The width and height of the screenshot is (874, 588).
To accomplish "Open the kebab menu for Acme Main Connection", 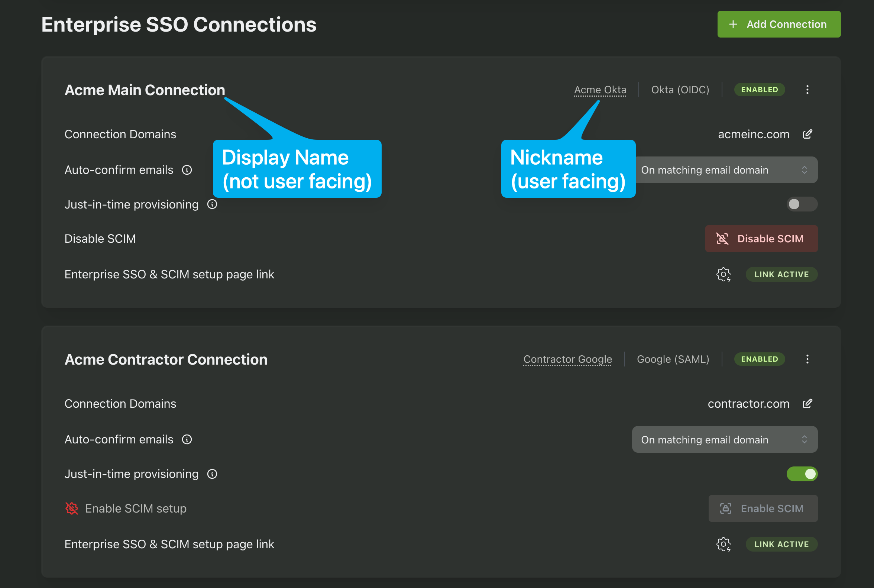I will [807, 90].
